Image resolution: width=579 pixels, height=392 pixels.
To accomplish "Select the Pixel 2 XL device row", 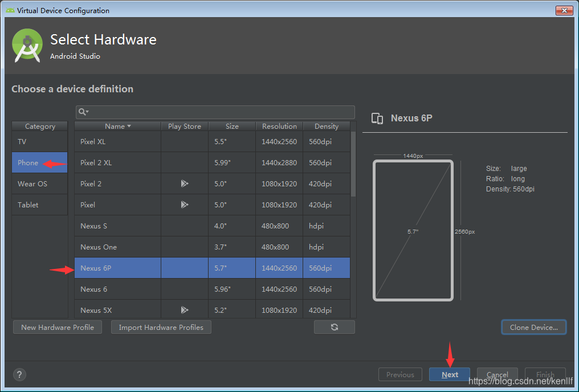I will tap(213, 163).
